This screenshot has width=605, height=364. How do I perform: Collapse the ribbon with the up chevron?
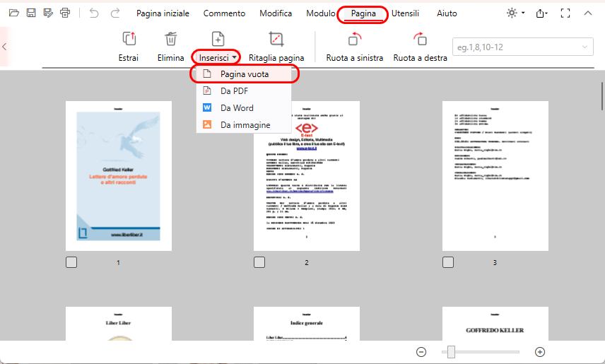point(587,13)
